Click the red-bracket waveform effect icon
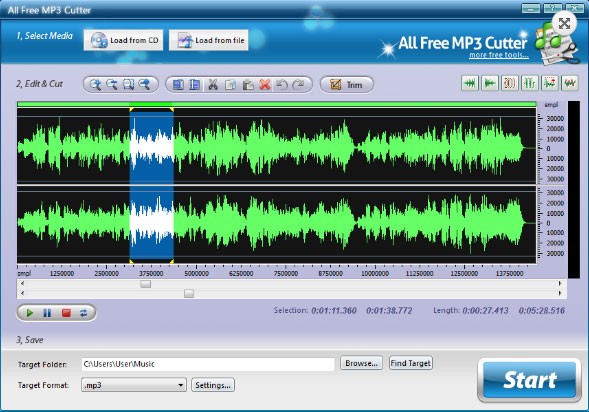Image resolution: width=589 pixels, height=412 pixels. click(509, 83)
